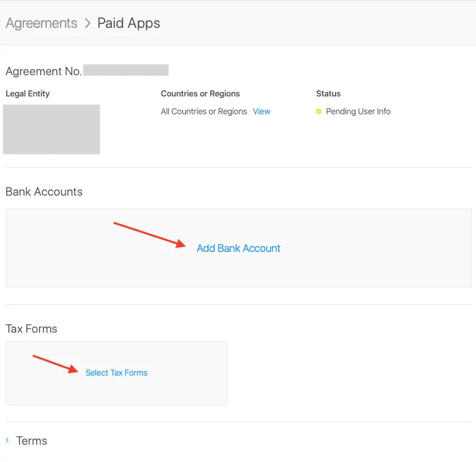Click the Legal Entity column header
Viewport: 476px width, 462px height.
(27, 94)
